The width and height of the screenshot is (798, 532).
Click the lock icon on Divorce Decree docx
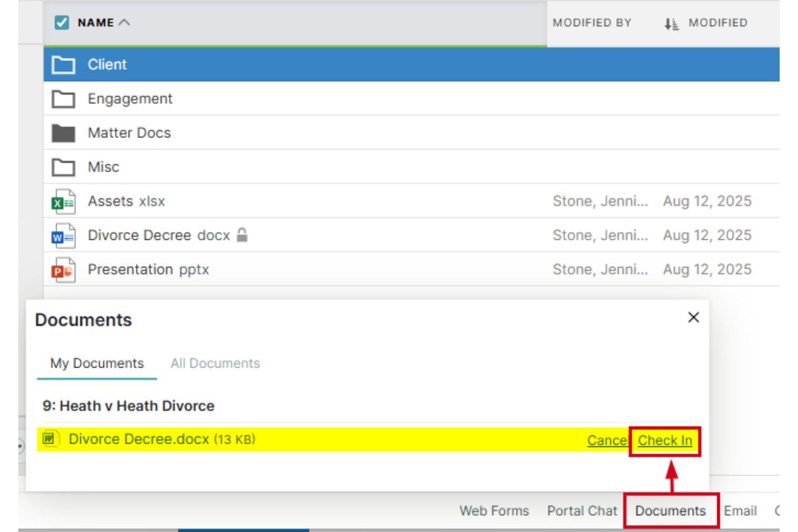(242, 235)
